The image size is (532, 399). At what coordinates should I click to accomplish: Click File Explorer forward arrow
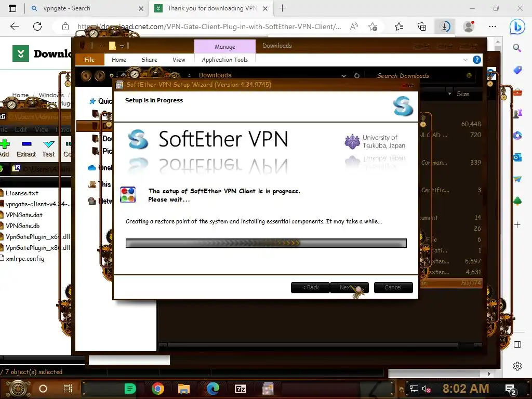pyautogui.click(x=99, y=75)
